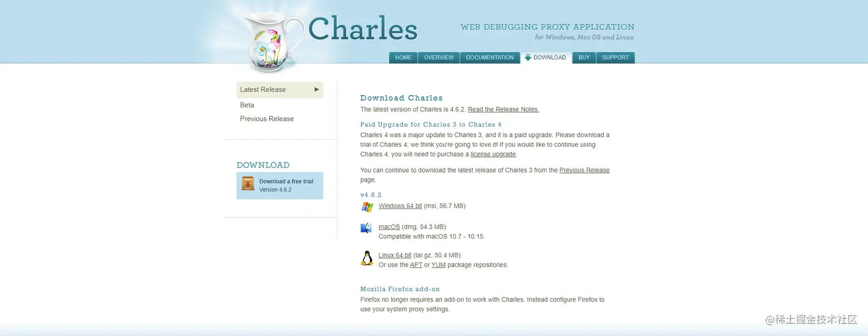Image resolution: width=868 pixels, height=336 pixels.
Task: Follow the license upgrade link
Action: pos(493,154)
